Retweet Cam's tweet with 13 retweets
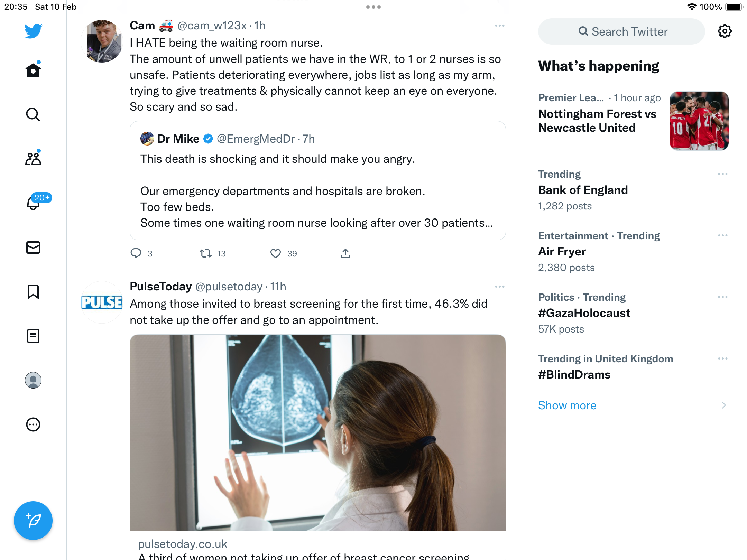The height and width of the screenshot is (560, 747). click(206, 253)
